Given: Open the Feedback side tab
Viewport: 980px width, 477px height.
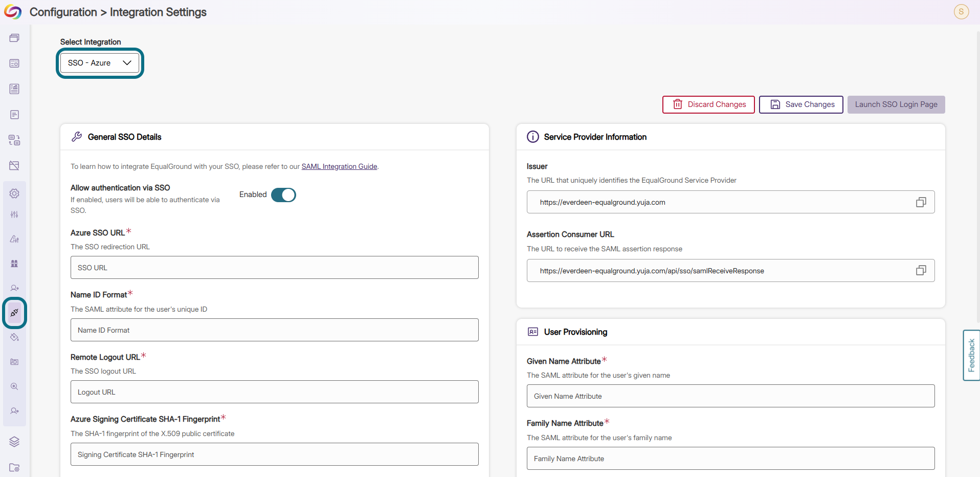Looking at the screenshot, I should [971, 355].
